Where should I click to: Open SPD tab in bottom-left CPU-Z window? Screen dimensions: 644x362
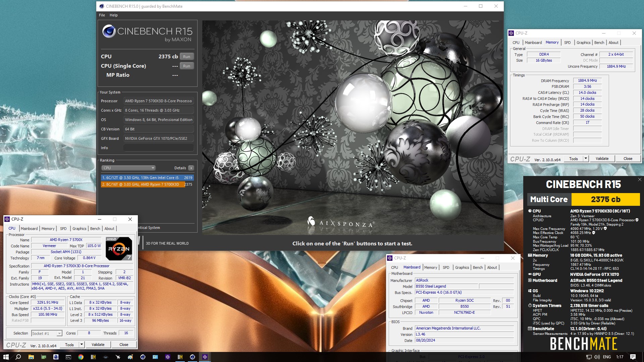pyautogui.click(x=63, y=229)
